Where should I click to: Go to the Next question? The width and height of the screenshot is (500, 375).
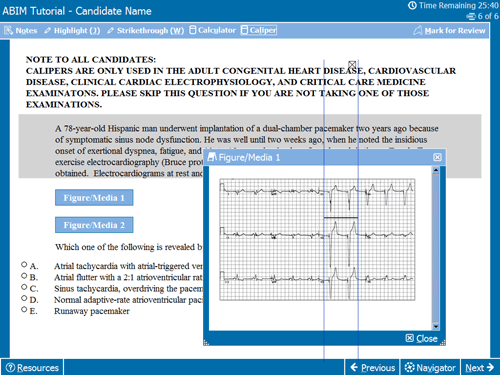[480, 367]
